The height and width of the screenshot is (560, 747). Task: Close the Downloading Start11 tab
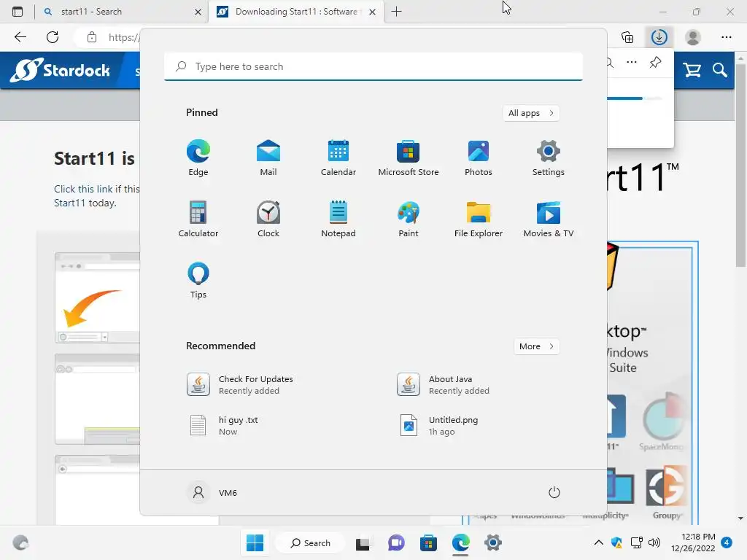tap(373, 12)
